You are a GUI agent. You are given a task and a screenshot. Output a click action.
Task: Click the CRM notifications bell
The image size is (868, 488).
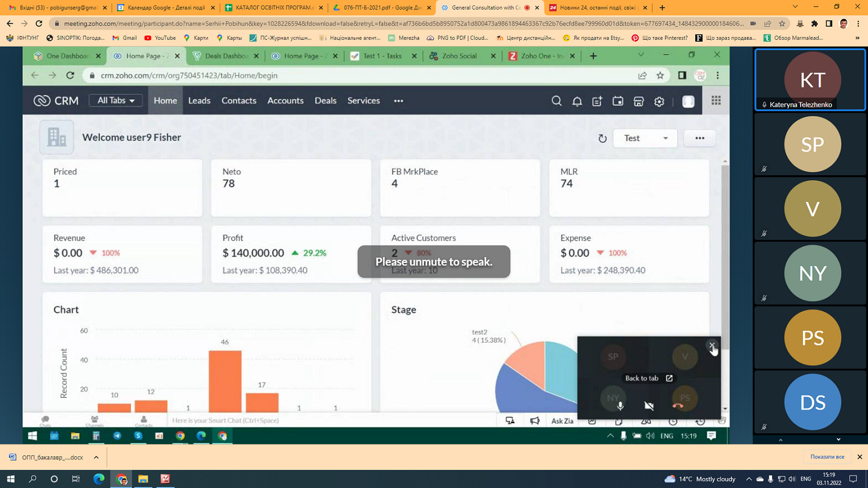(577, 101)
